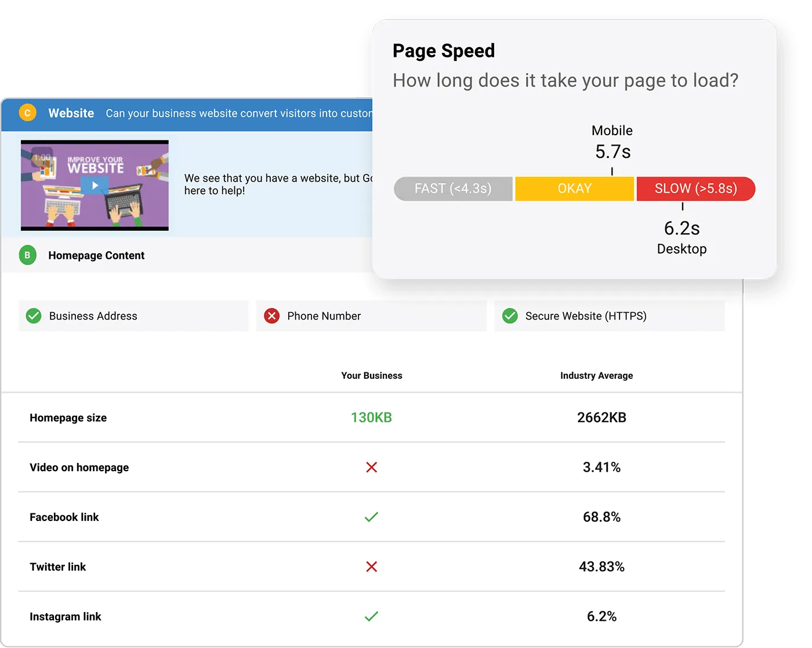This screenshot has height=648, width=812.
Task: Select the Your Business column header
Action: [371, 375]
